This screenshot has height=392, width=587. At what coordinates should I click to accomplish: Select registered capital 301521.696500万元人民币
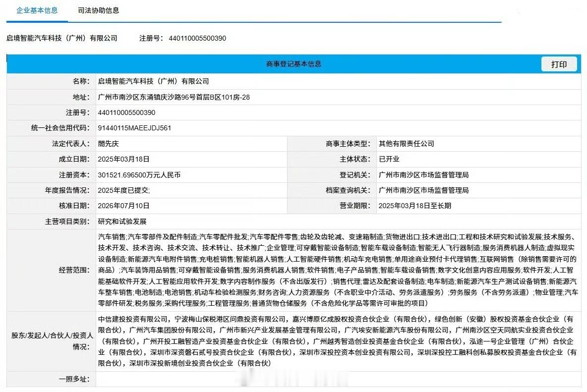pyautogui.click(x=139, y=174)
